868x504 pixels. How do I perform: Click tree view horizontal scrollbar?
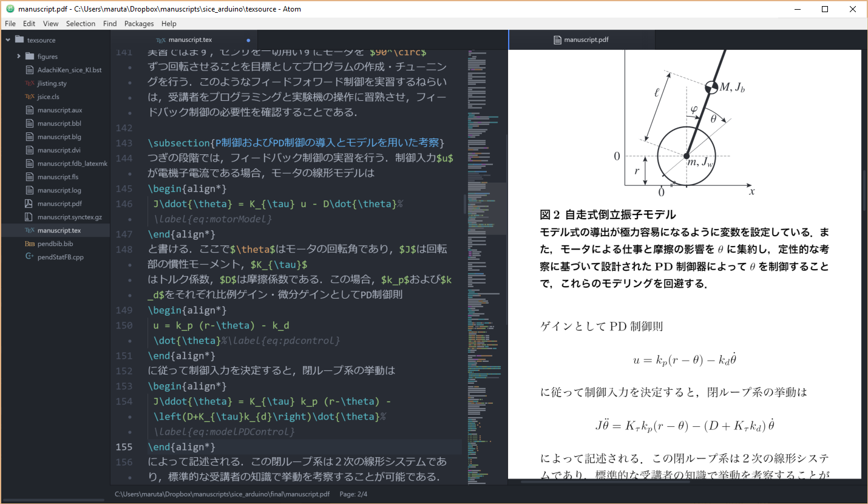coord(53,500)
